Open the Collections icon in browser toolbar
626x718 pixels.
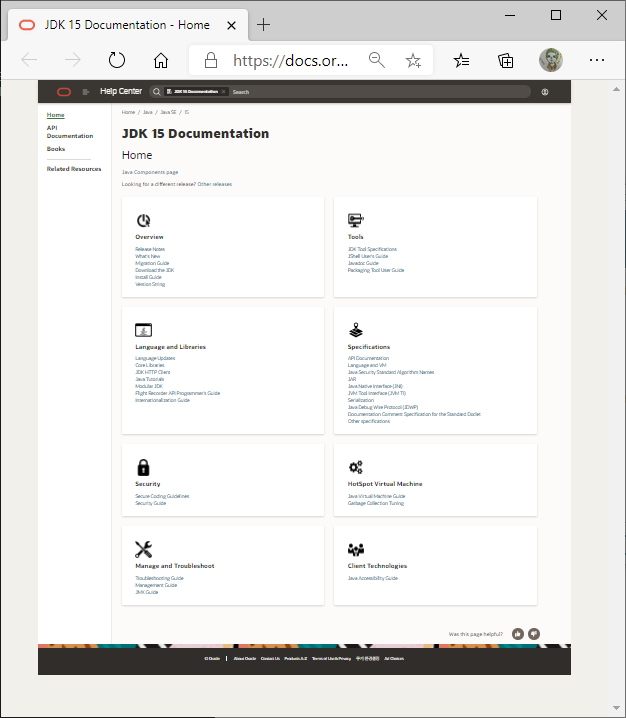click(506, 60)
